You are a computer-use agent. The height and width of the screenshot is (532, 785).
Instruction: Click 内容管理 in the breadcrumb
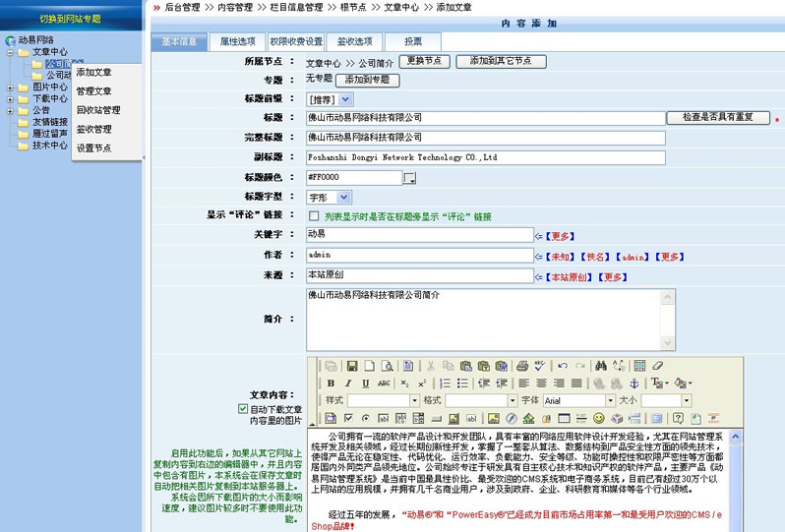tap(235, 7)
